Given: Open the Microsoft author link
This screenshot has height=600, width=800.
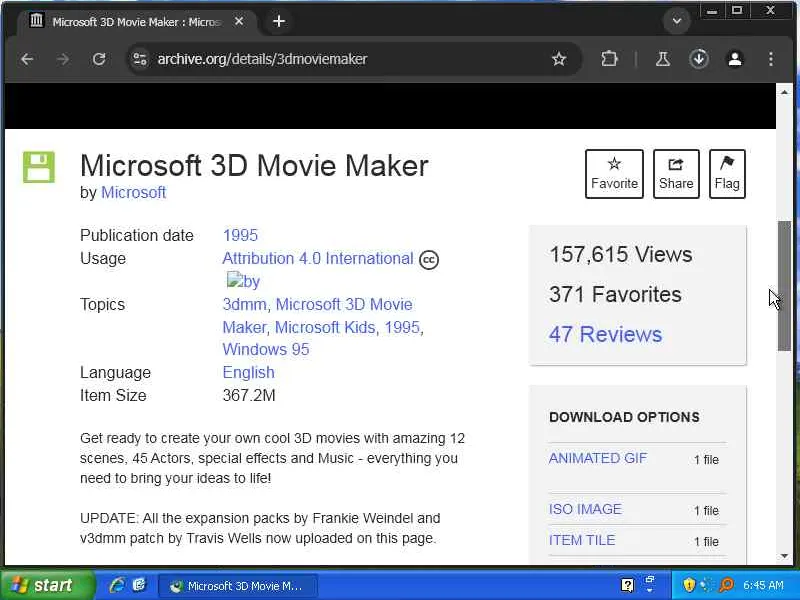Looking at the screenshot, I should coord(133,192).
